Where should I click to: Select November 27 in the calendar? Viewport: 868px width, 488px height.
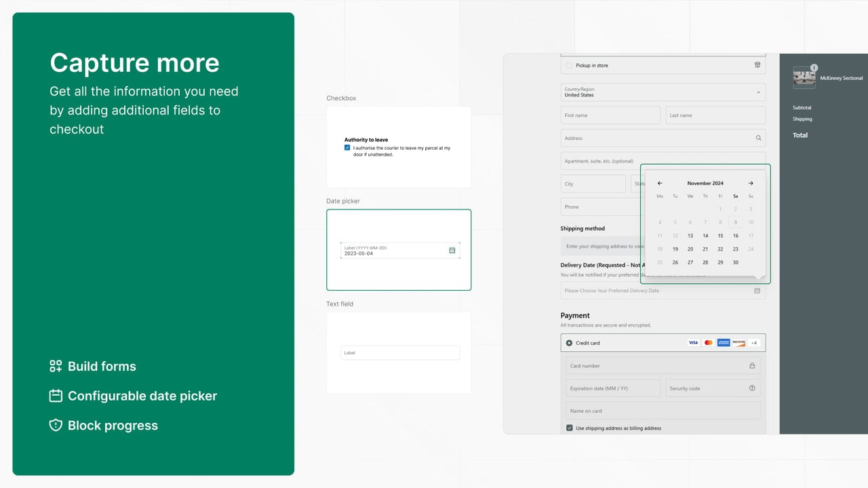(690, 262)
